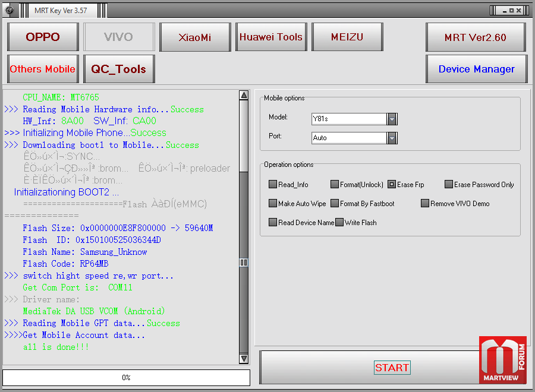
Task: Open the title bar dropdown arrow button
Action: point(495,10)
